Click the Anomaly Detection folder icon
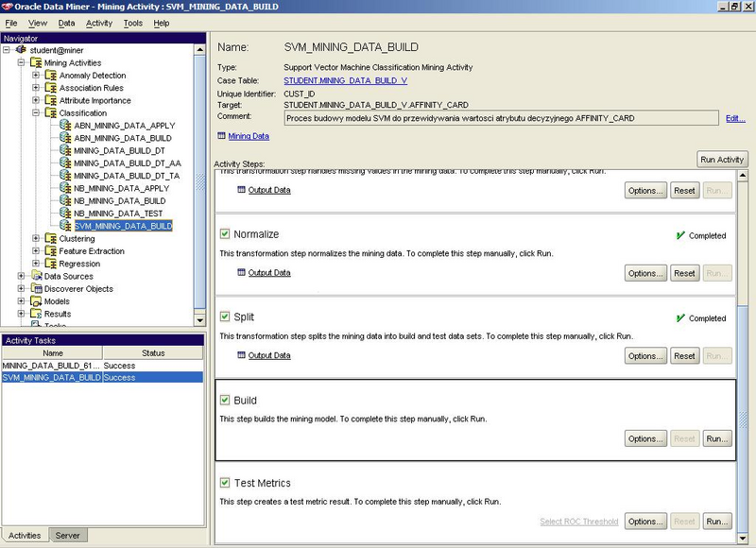The height and width of the screenshot is (548, 756). pyautogui.click(x=51, y=76)
